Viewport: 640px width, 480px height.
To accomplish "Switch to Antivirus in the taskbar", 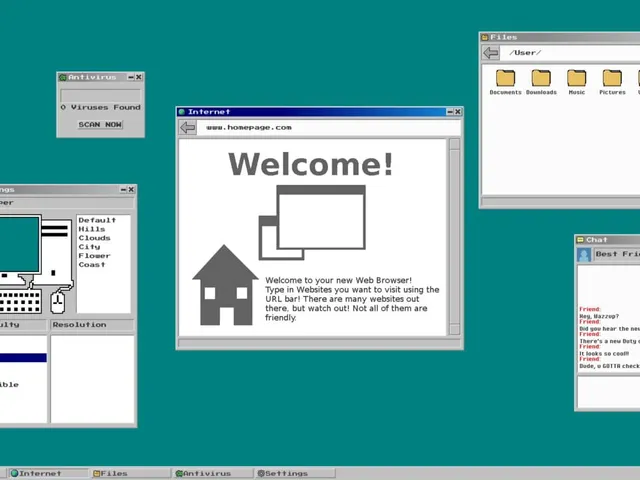I will click(x=213, y=473).
